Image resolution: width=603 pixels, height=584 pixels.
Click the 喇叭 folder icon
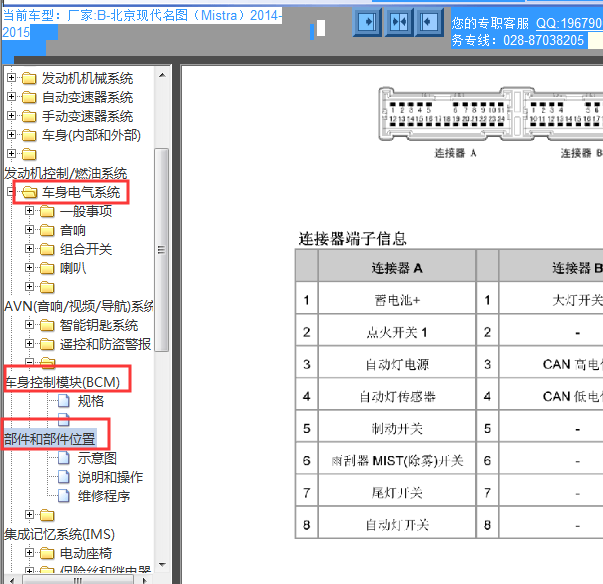click(x=47, y=268)
